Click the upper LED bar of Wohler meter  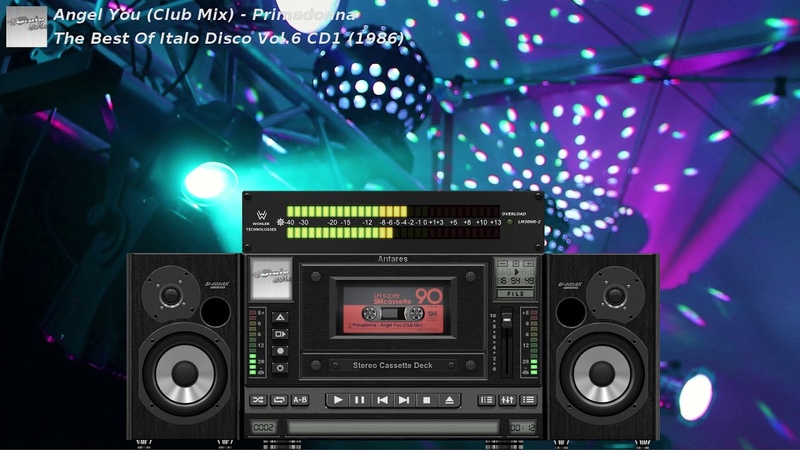point(393,211)
